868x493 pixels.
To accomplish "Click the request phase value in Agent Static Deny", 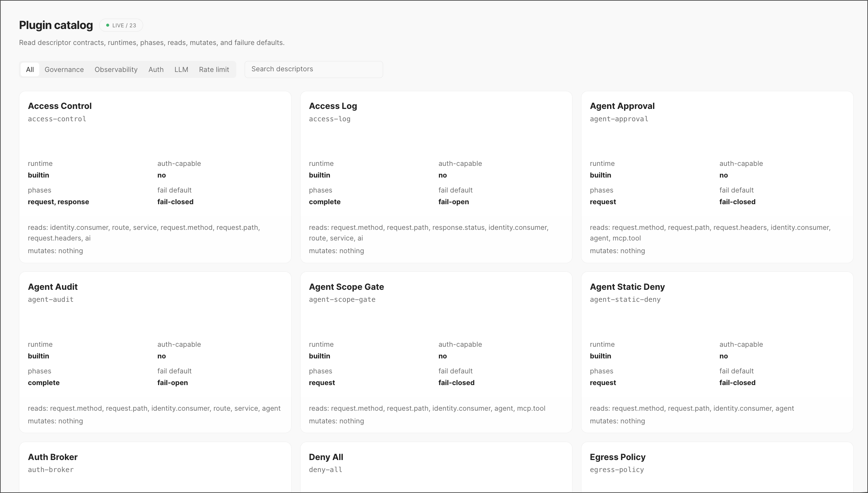I will coord(603,383).
